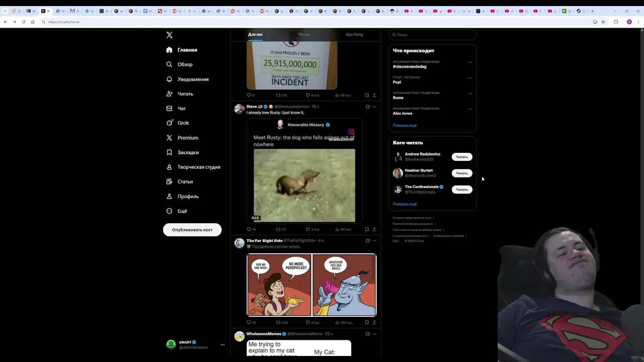Like The Far Right Side post
Screen dimensions: 644x362
(312, 322)
